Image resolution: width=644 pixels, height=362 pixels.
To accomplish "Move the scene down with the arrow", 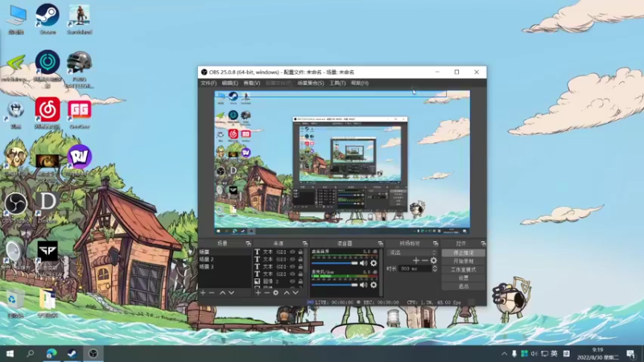I will tap(231, 293).
